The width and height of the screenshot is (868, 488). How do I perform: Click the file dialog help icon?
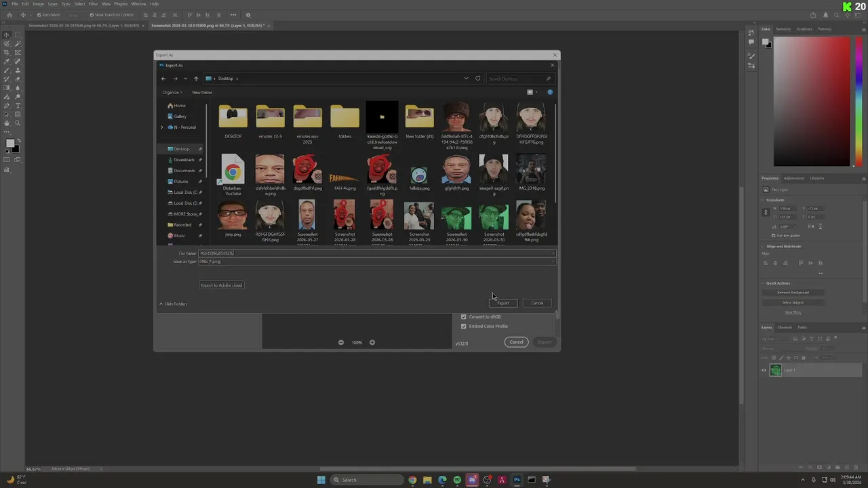pyautogui.click(x=550, y=92)
